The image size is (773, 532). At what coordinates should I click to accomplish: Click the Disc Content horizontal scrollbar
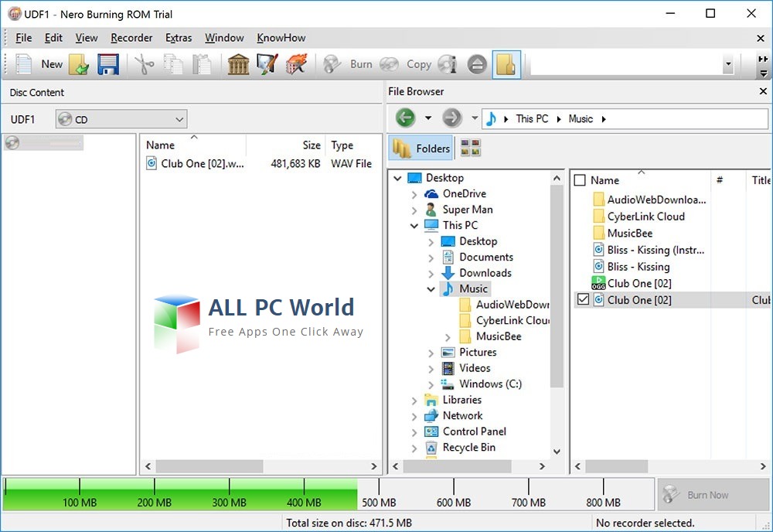[x=209, y=466]
